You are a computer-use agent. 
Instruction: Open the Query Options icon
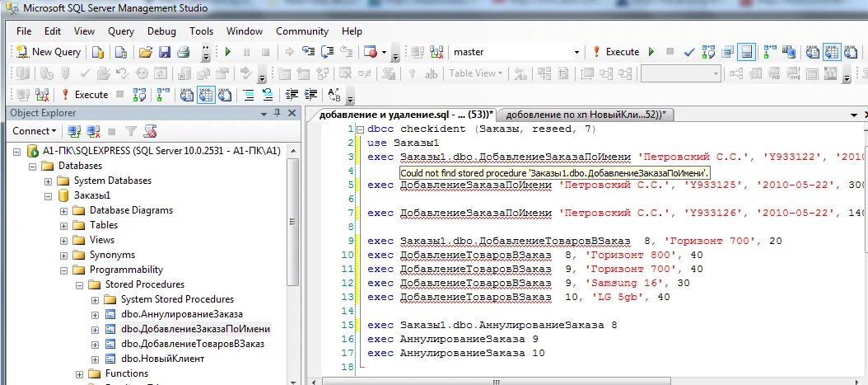[727, 52]
